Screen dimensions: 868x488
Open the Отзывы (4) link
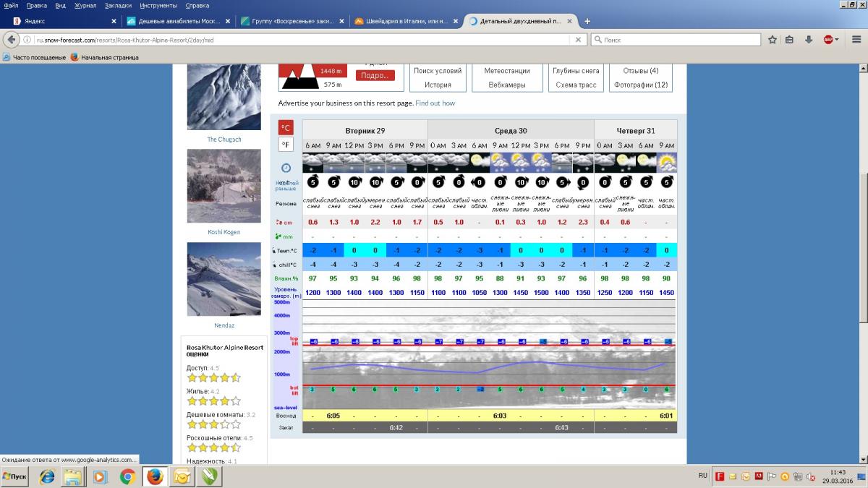[641, 71]
